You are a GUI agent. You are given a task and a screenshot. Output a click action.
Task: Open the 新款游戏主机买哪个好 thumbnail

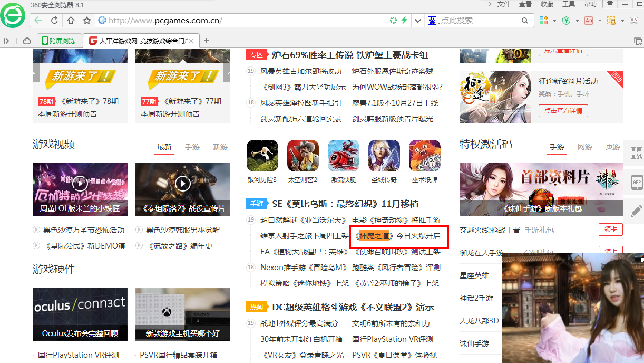(183, 313)
